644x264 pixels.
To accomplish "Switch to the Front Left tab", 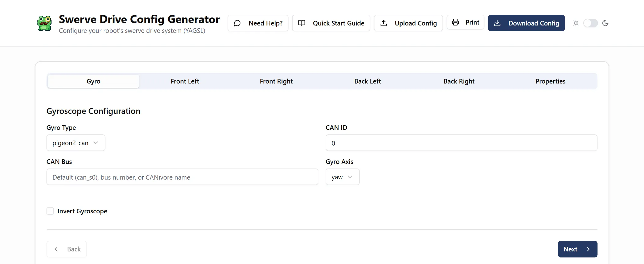I will pos(185,81).
